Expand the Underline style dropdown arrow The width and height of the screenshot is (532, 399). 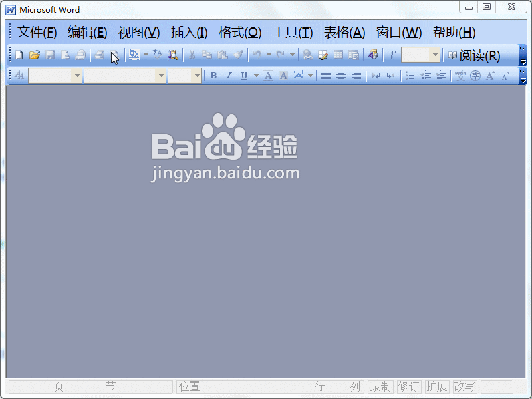(x=256, y=75)
